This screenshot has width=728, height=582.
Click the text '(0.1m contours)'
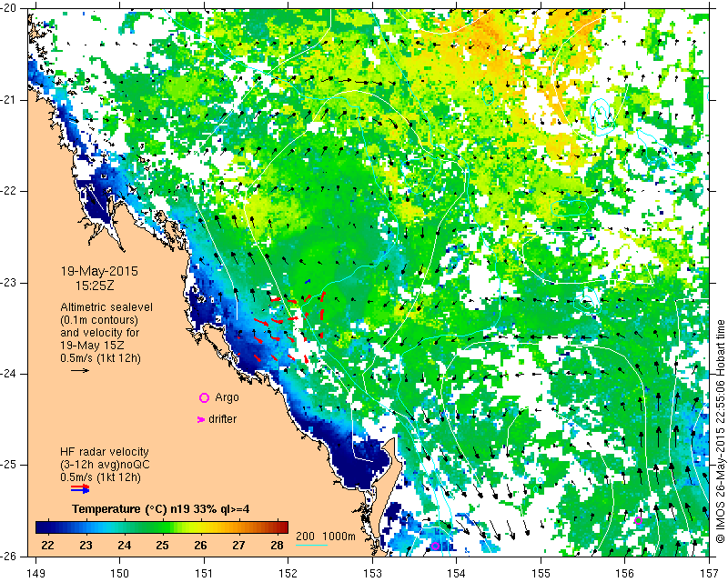point(99,320)
